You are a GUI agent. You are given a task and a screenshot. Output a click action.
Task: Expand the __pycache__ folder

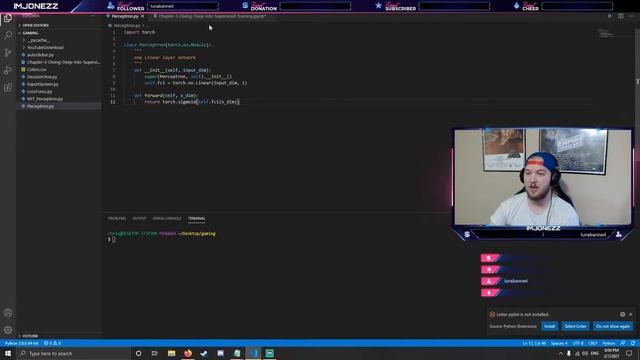tap(59, 40)
